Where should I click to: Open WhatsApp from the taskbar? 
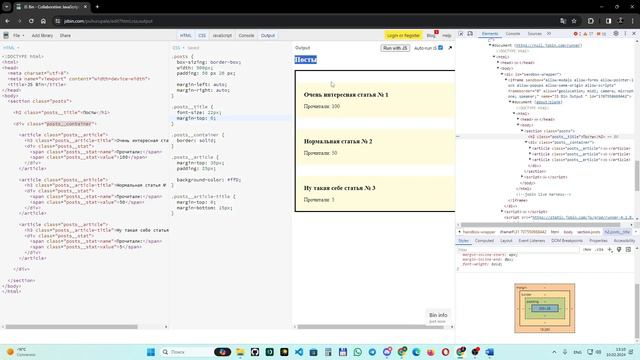[358, 352]
